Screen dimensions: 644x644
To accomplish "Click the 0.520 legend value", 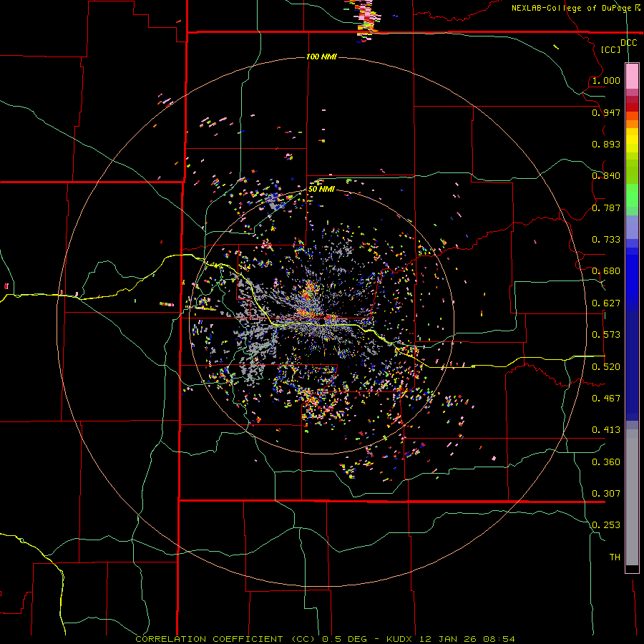I will [x=606, y=367].
